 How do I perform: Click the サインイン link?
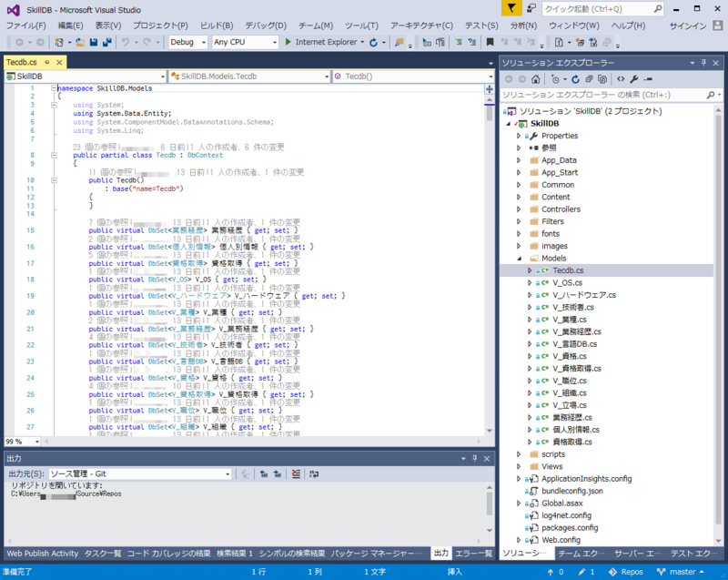click(x=688, y=26)
